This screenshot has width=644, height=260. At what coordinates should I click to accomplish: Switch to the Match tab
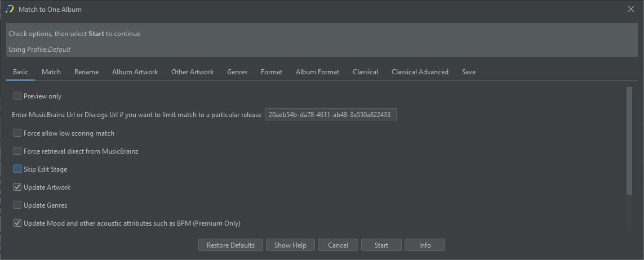point(51,72)
